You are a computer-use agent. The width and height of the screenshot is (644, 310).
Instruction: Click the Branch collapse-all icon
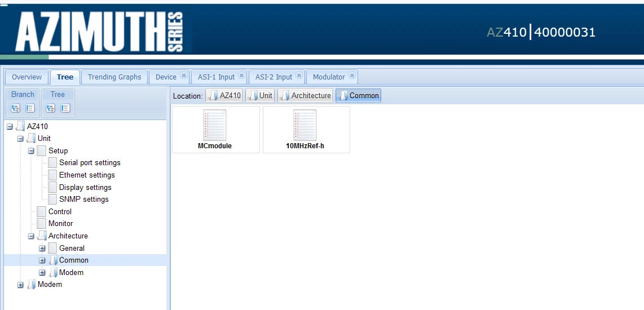click(30, 108)
